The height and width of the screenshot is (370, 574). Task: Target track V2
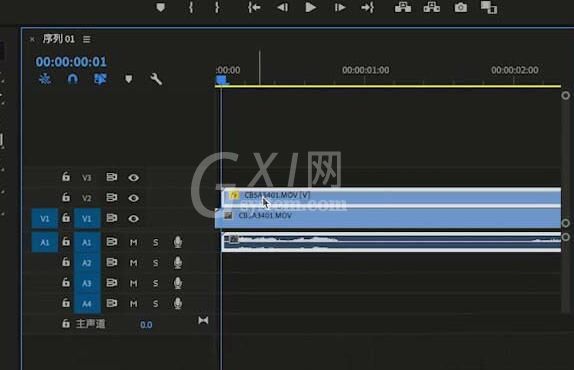tap(87, 198)
